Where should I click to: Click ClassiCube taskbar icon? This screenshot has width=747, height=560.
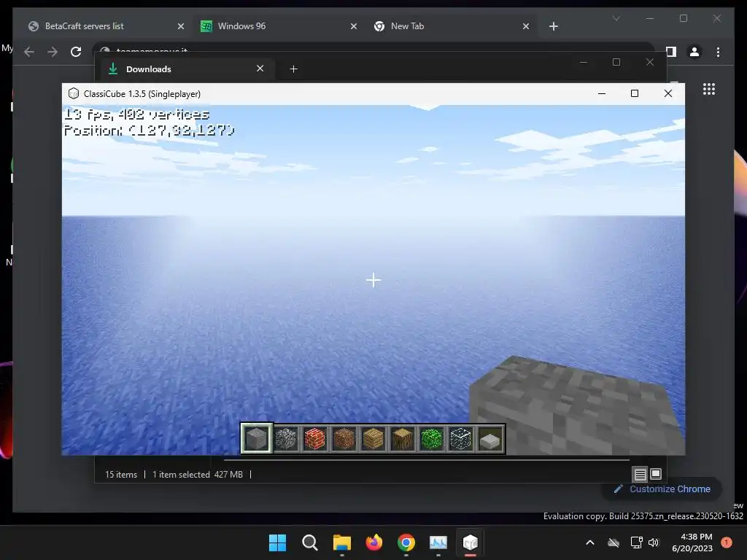(471, 542)
